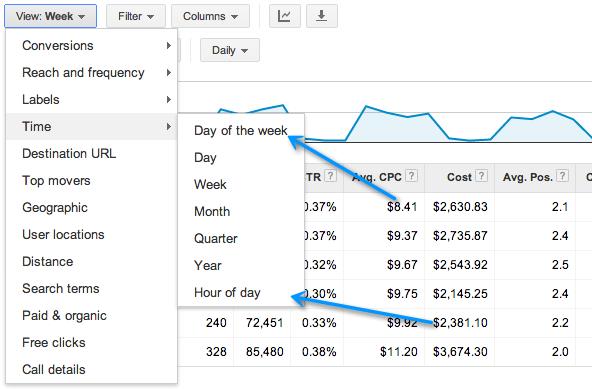Click the arrow beside Time
This screenshot has height=389, width=592.
(169, 127)
